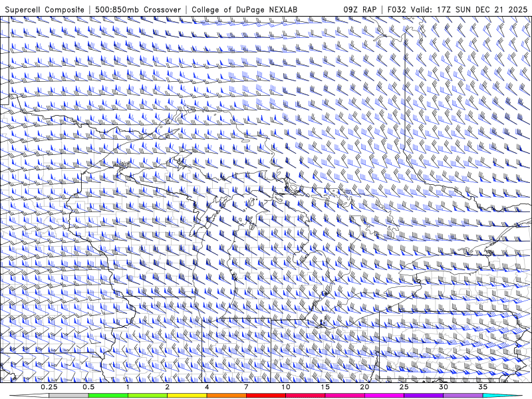Click the hot pink 15–20 legend swatch

[344, 396]
